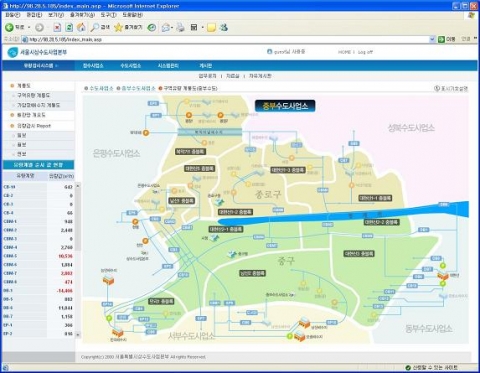Click the Log off link
The height and width of the screenshot is (373, 480).
coord(365,52)
